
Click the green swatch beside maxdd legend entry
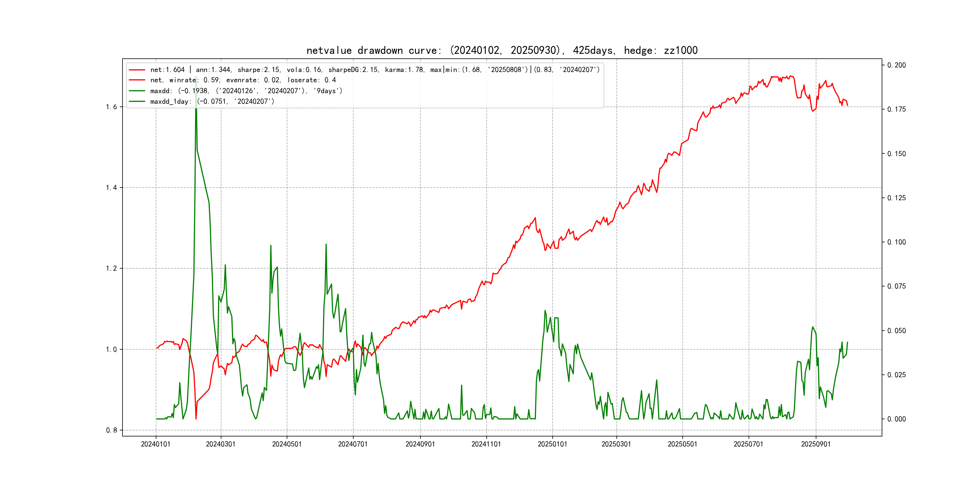tap(137, 91)
